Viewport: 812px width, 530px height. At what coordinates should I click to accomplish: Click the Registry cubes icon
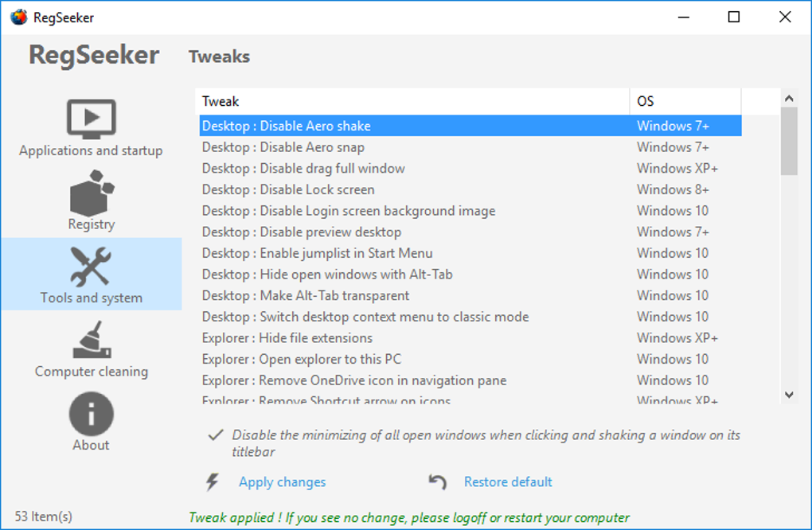(92, 193)
